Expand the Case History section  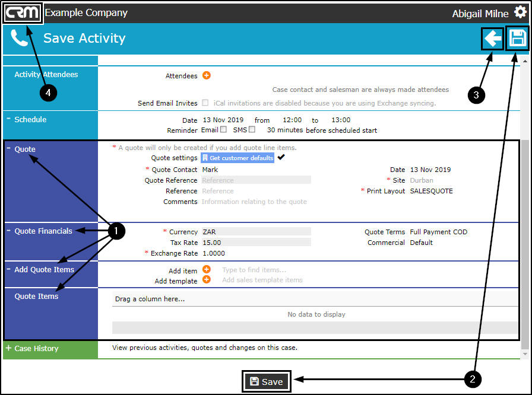click(8, 348)
